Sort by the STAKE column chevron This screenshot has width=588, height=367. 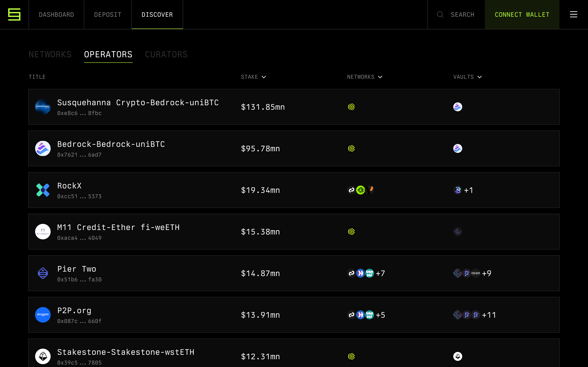[x=264, y=77]
